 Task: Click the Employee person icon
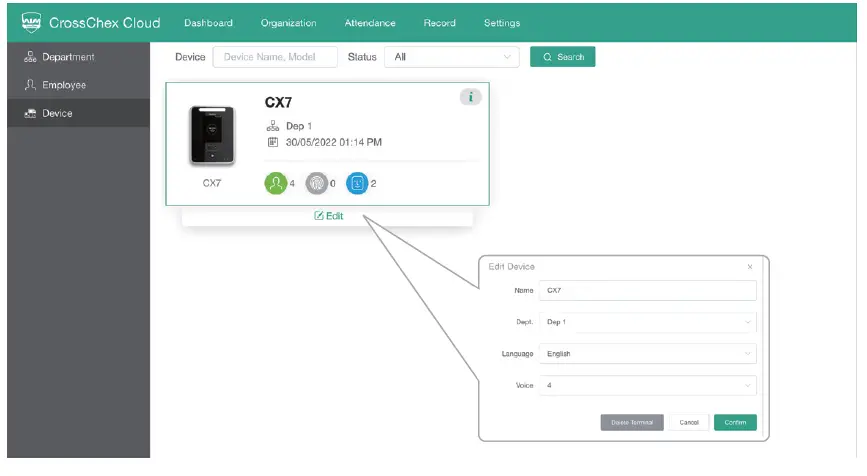pos(30,85)
